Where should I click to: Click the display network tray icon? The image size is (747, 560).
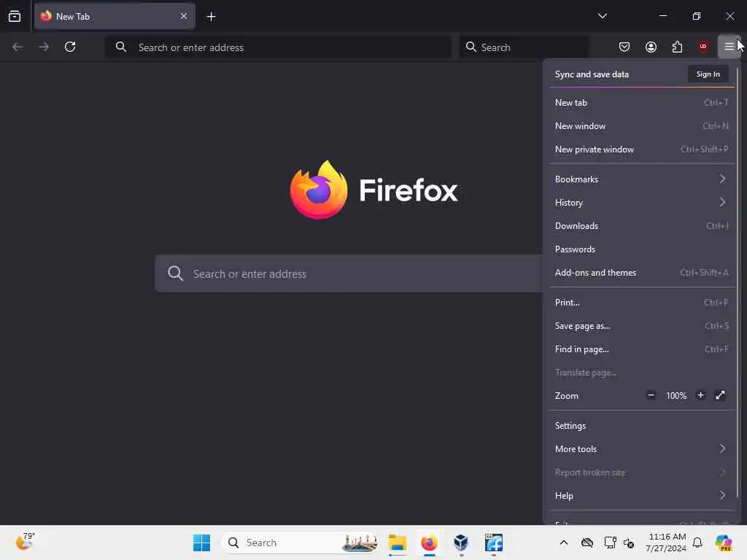pos(609,542)
